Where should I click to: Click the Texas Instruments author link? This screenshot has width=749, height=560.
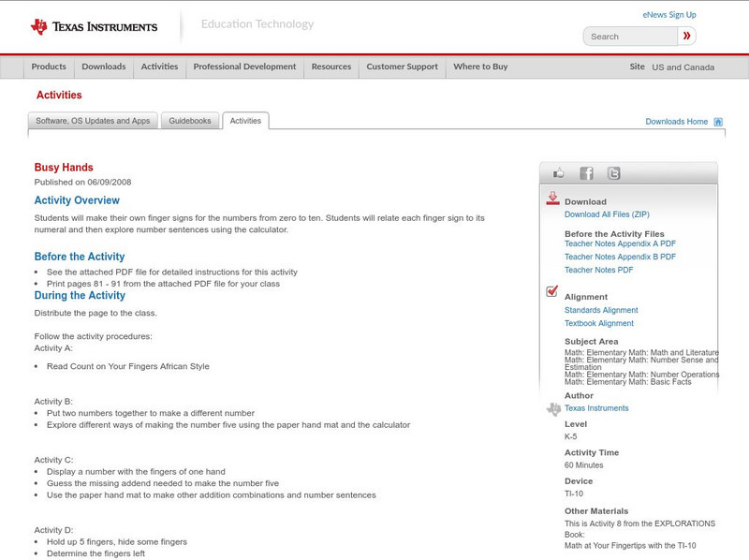[x=596, y=408]
